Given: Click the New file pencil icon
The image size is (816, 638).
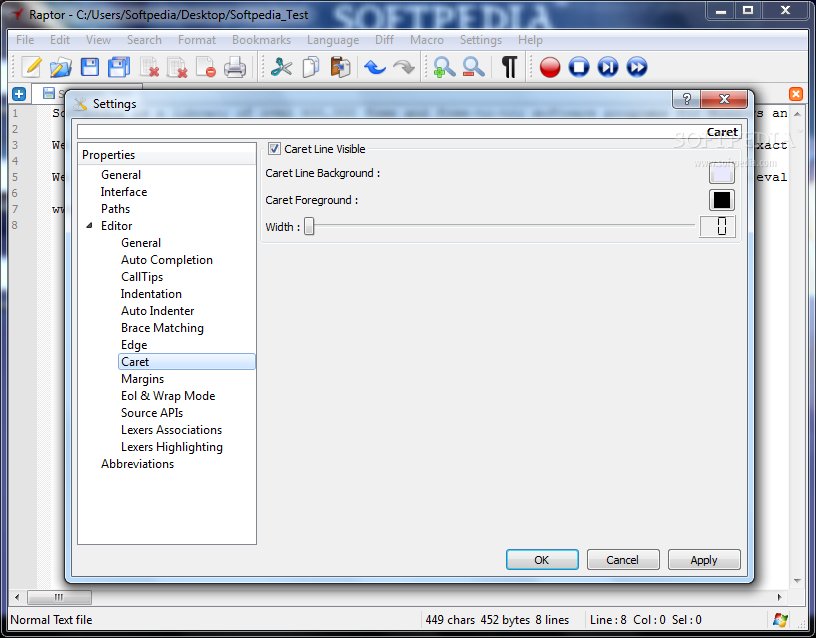Looking at the screenshot, I should (x=32, y=67).
